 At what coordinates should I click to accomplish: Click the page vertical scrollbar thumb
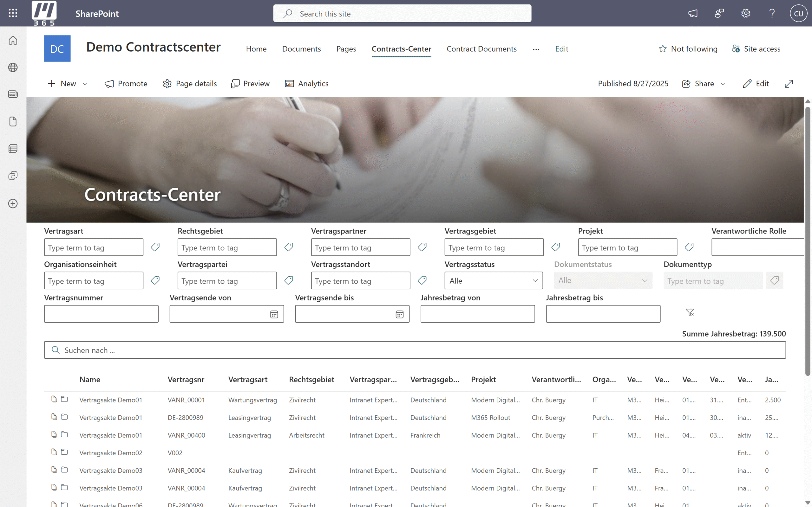[808, 241]
